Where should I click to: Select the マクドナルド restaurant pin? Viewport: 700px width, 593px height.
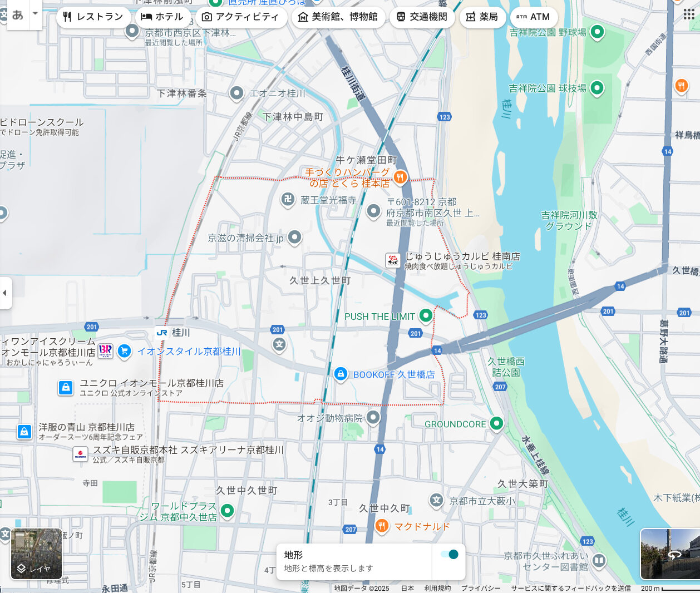(x=382, y=526)
